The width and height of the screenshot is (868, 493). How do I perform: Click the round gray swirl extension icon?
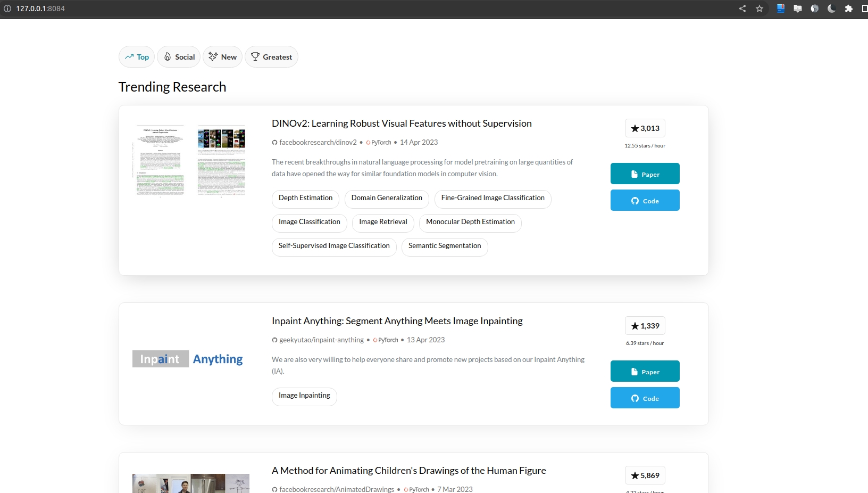(x=815, y=9)
